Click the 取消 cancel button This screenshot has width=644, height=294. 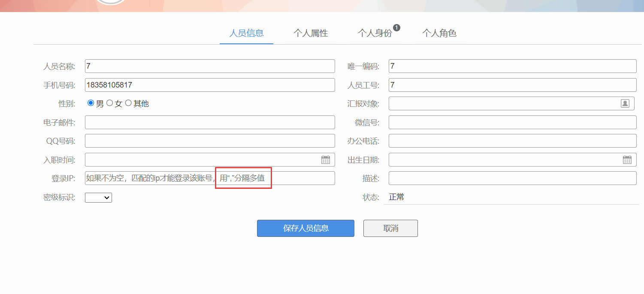[390, 228]
